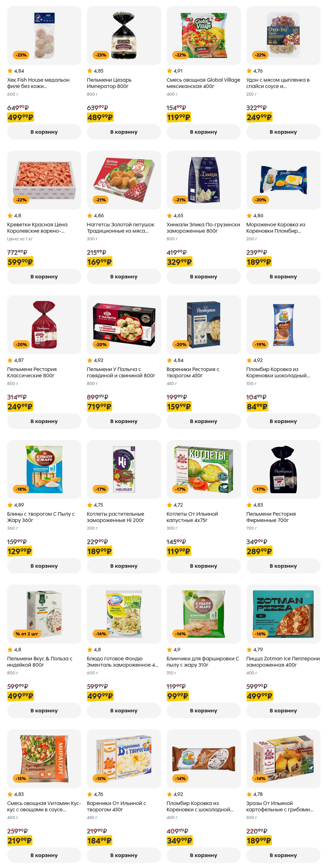Screen dimensions: 328x868
Task: Add Зразы От Ильиной картофельные to cart
Action: tap(283, 855)
